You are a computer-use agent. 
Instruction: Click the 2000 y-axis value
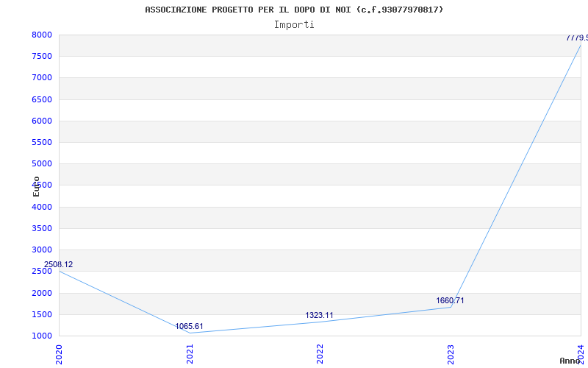[x=42, y=293]
